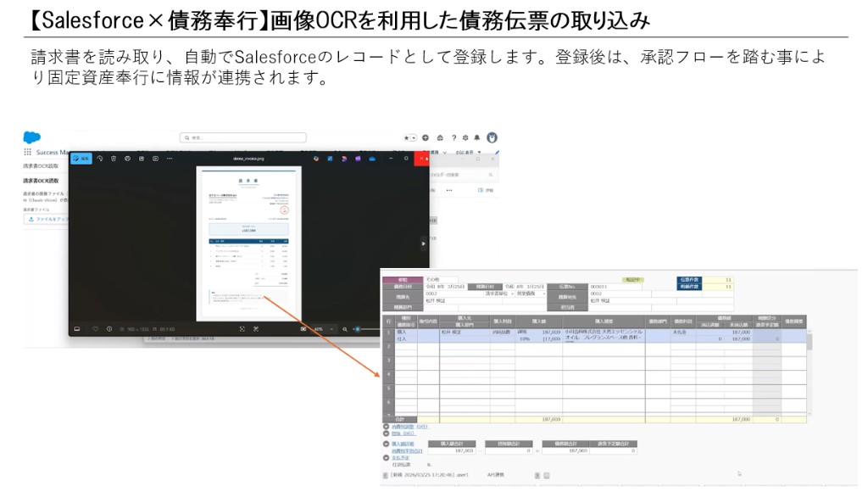Rotate the invoice image in the Photos toolbar
This screenshot has width=868, height=492.
pos(98,158)
